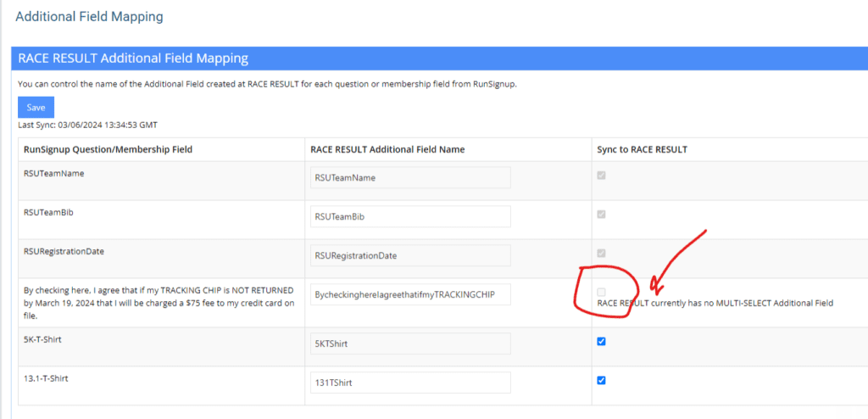Viewport: 868px width, 419px height.
Task: Select the TRACKING CHIP agreement question text
Action: 159,303
